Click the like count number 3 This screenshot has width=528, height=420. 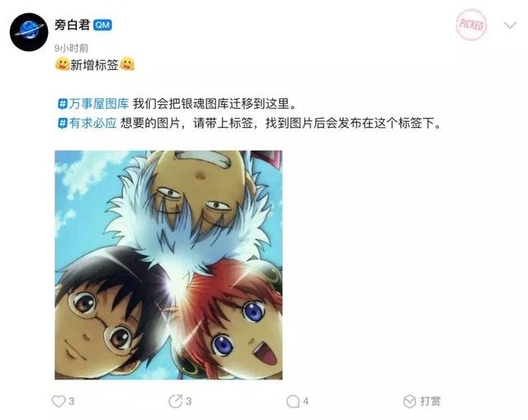[72, 401]
